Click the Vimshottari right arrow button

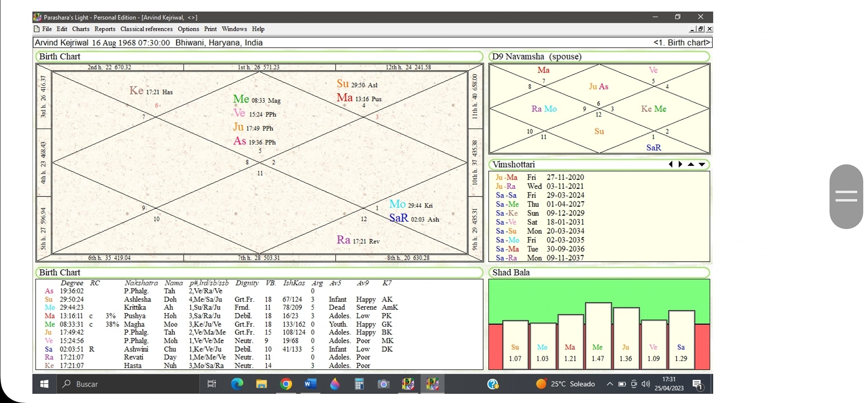click(680, 164)
